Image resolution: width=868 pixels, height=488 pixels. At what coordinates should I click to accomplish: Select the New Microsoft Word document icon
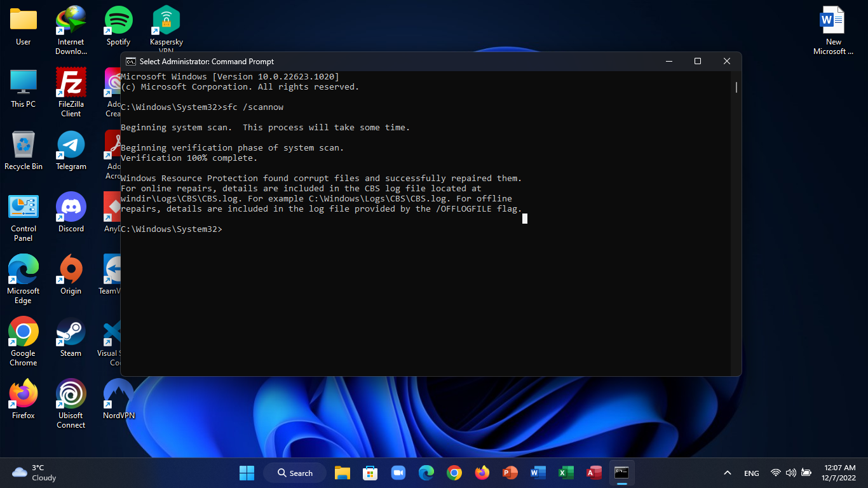pos(833,30)
